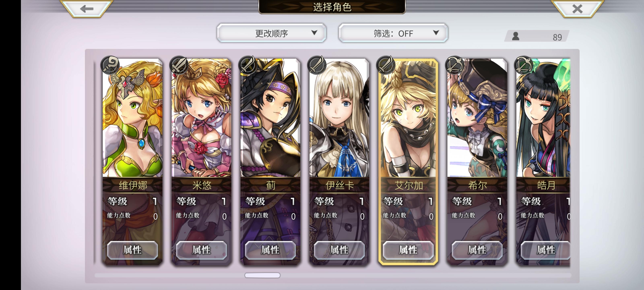Click the staff class icon on 维伊娜
This screenshot has height=290, width=644.
pos(110,65)
